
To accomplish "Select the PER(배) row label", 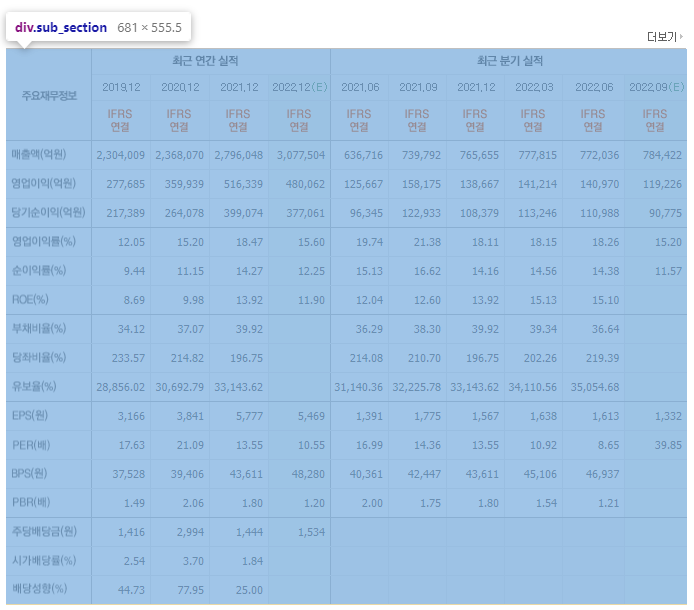I will [31, 444].
